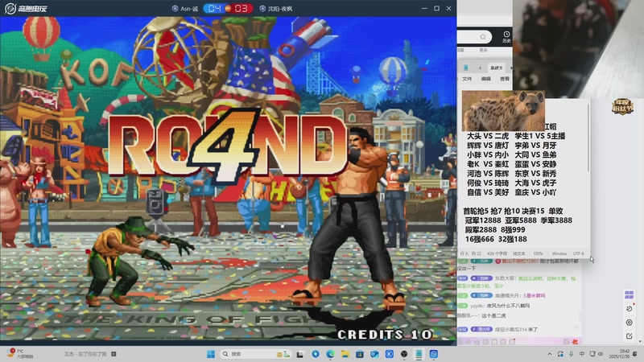
Task: Open the Windows Start button
Action: (211, 354)
